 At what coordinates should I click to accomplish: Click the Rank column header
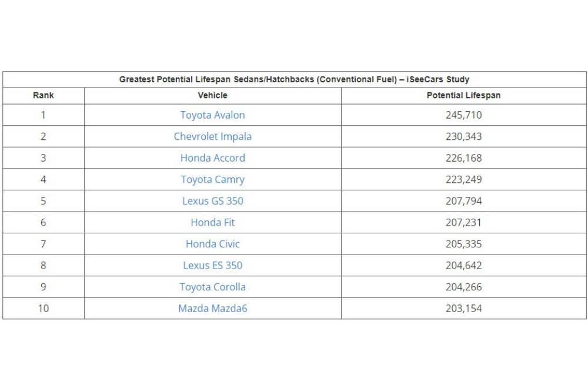[43, 95]
